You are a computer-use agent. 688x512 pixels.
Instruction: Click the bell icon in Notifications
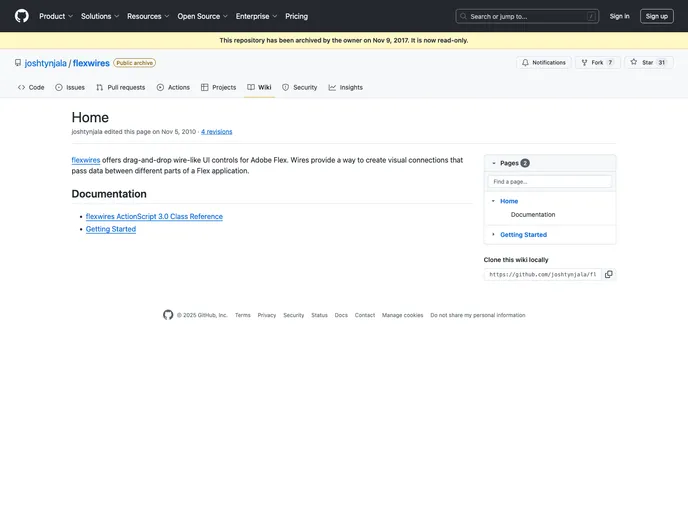(525, 63)
